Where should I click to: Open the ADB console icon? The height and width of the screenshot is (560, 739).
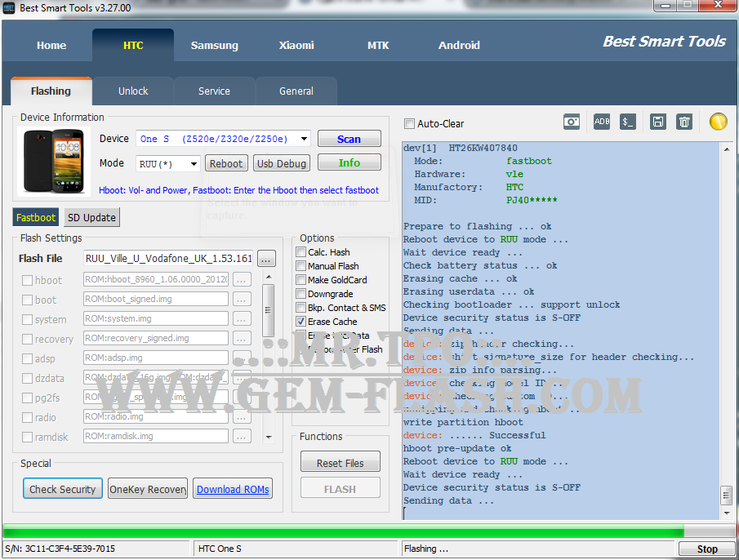coord(602,122)
